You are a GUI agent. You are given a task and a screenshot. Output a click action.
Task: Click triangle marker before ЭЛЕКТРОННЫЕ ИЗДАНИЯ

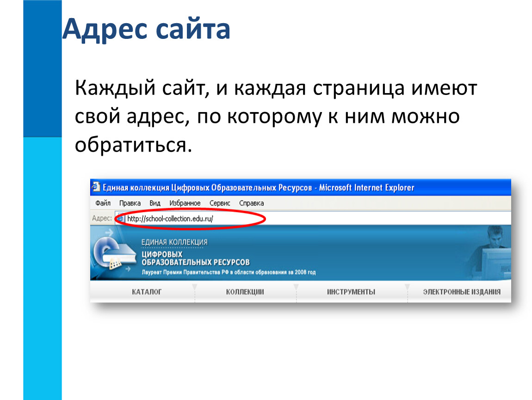tap(407, 287)
